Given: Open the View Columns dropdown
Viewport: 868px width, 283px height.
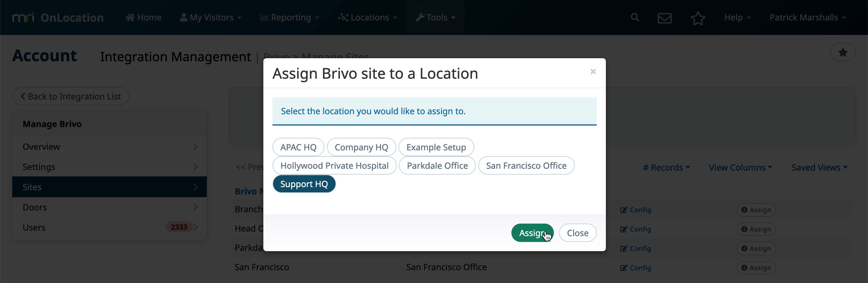Looking at the screenshot, I should [740, 167].
